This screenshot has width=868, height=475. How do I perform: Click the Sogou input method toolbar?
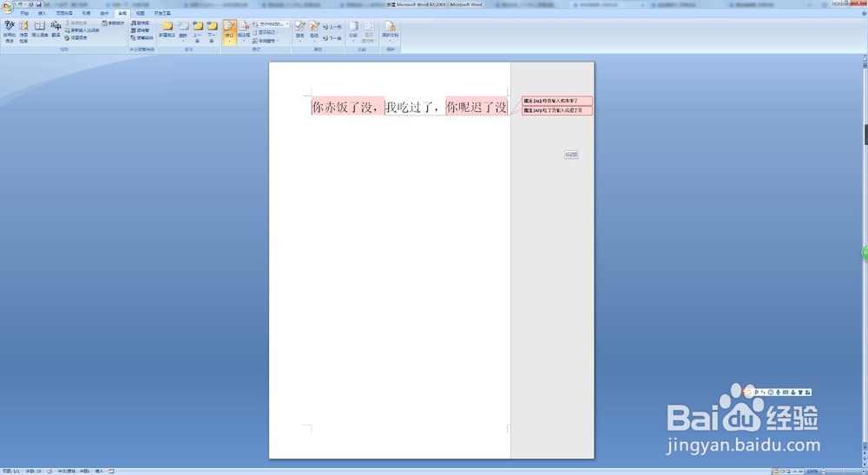tap(778, 392)
